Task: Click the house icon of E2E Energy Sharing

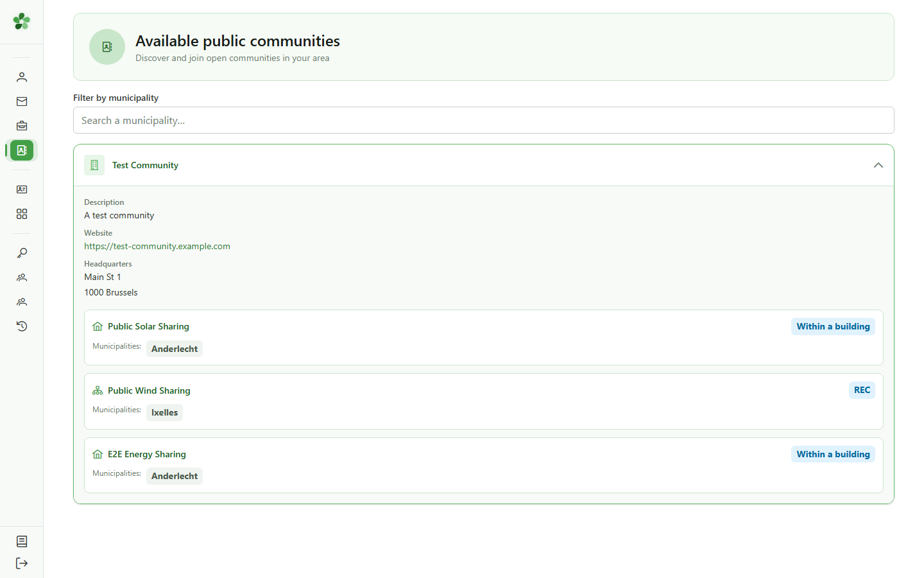Action: click(x=98, y=454)
